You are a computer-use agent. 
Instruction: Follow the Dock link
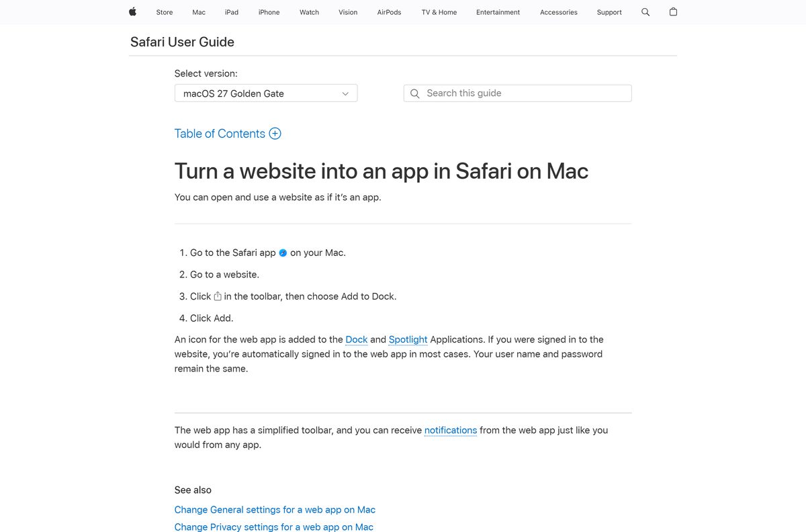[357, 340]
